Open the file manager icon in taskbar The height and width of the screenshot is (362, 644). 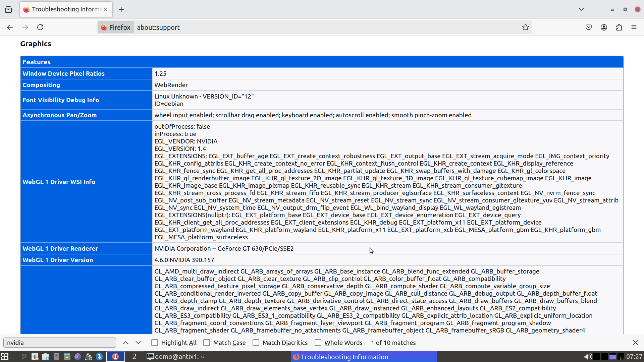tap(67, 357)
